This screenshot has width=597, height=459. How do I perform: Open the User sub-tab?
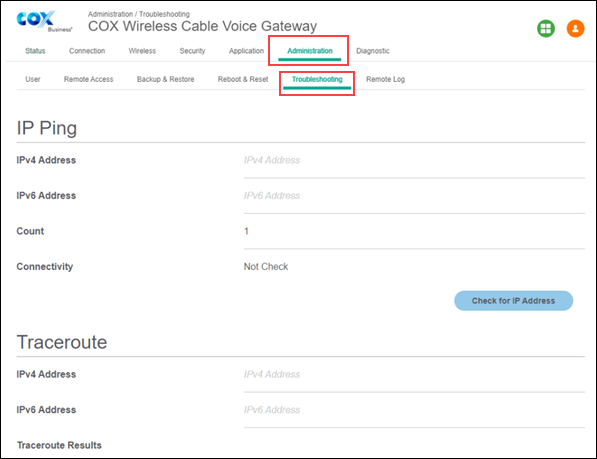click(x=33, y=79)
